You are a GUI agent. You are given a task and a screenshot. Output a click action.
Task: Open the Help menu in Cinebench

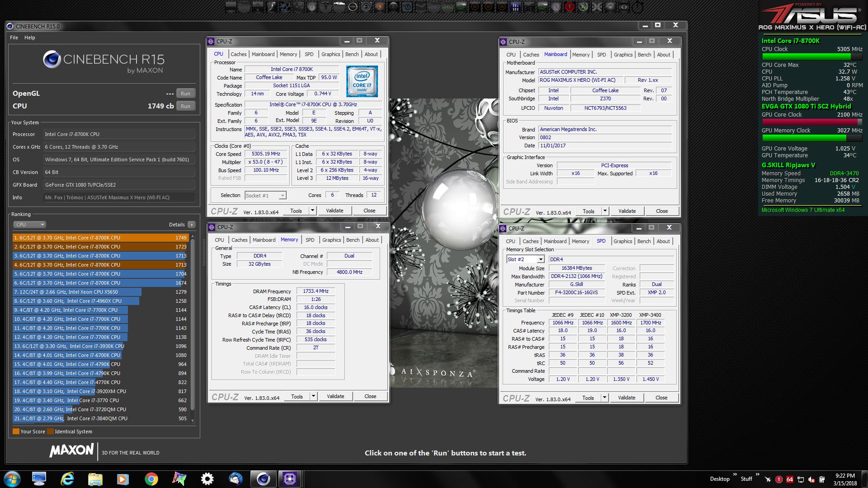click(30, 38)
